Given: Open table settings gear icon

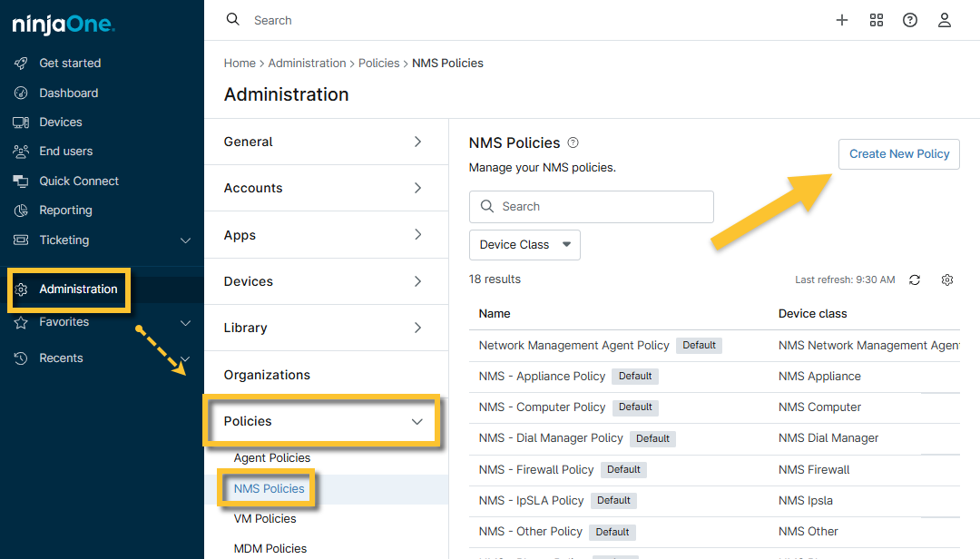Looking at the screenshot, I should (x=947, y=279).
